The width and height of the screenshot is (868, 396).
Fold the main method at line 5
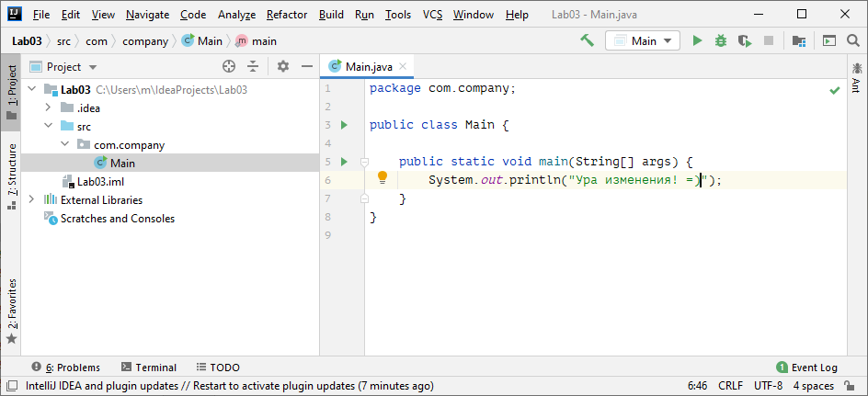point(364,162)
